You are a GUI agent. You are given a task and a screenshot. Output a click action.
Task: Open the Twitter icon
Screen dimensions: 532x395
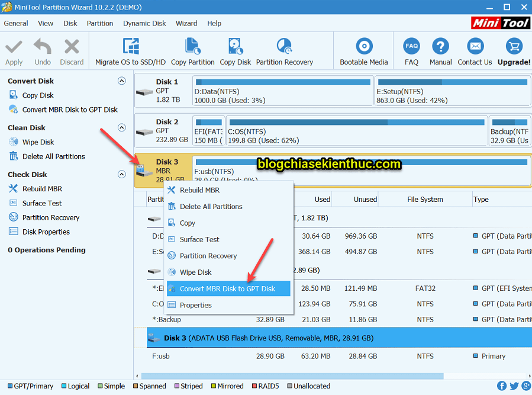pos(514,386)
